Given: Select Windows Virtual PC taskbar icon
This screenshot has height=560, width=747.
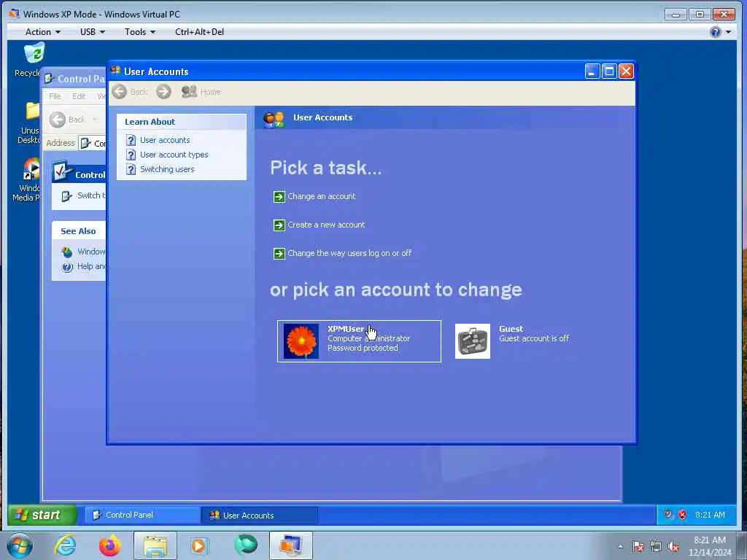Looking at the screenshot, I should click(x=290, y=545).
